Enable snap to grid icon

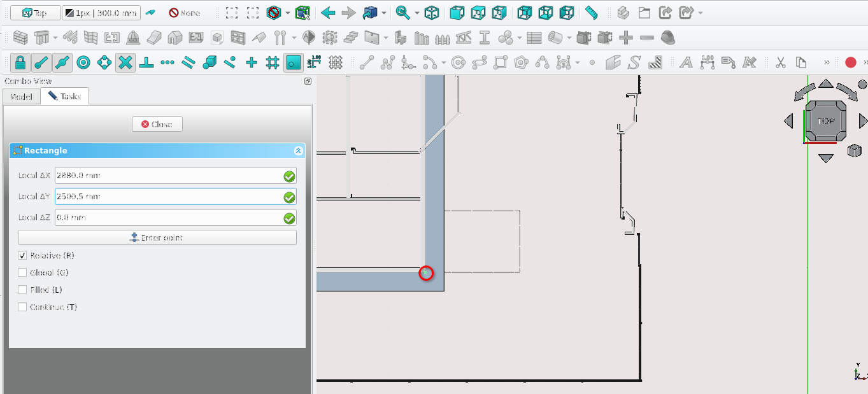coord(273,62)
